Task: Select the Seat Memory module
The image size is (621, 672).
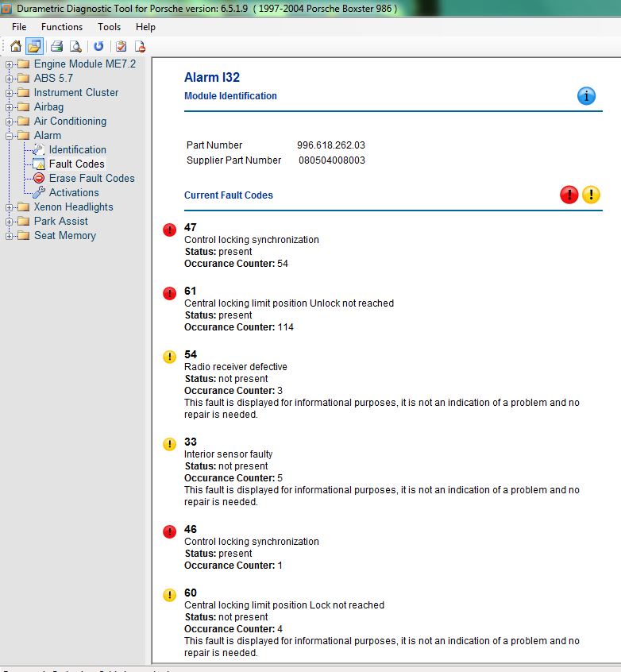Action: (64, 235)
